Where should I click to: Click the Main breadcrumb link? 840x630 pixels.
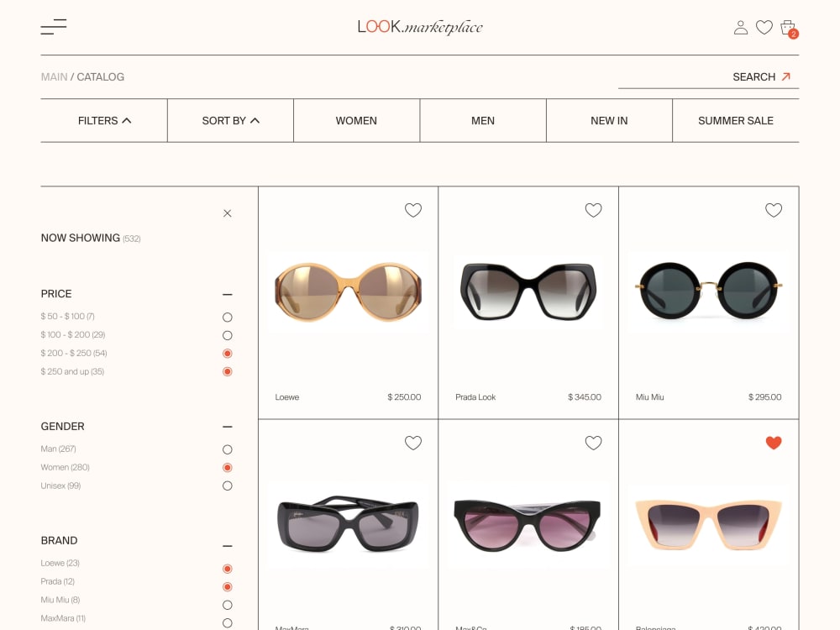54,76
